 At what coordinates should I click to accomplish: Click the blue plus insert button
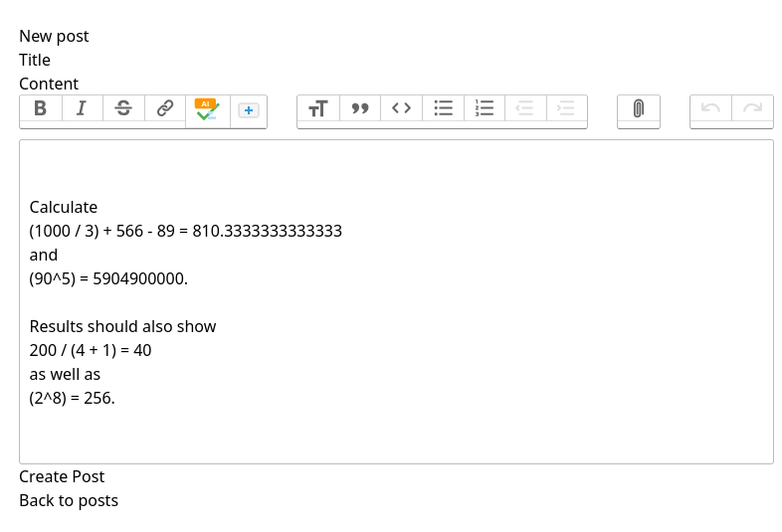tap(249, 110)
